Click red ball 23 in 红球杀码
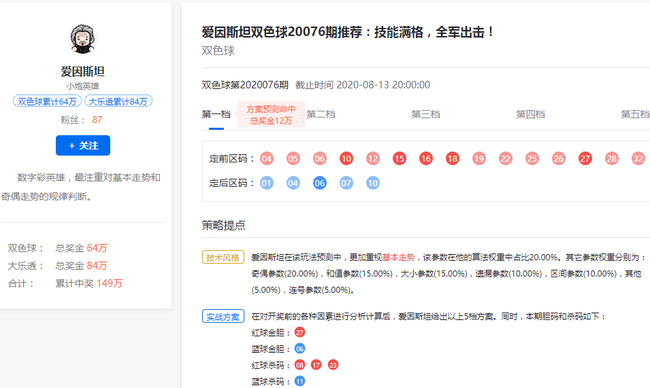The width and height of the screenshot is (650, 388). tap(333, 365)
